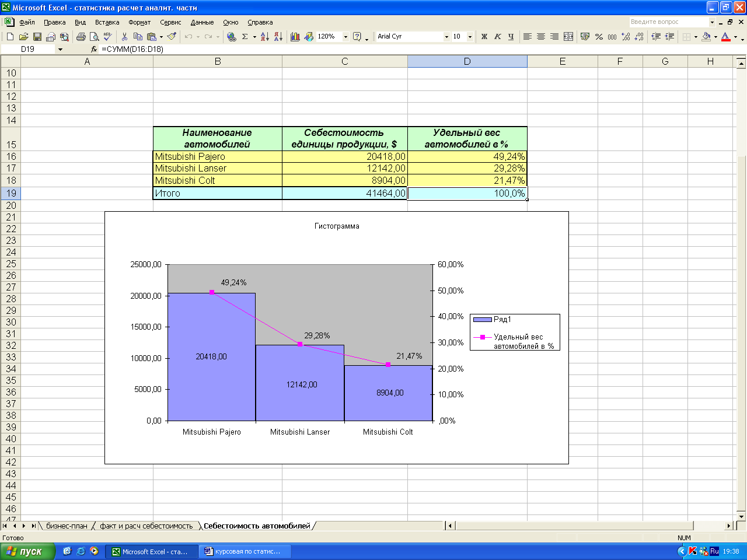This screenshot has height=560, width=747.
Task: Open the Print Preview tool
Action: [x=95, y=37]
